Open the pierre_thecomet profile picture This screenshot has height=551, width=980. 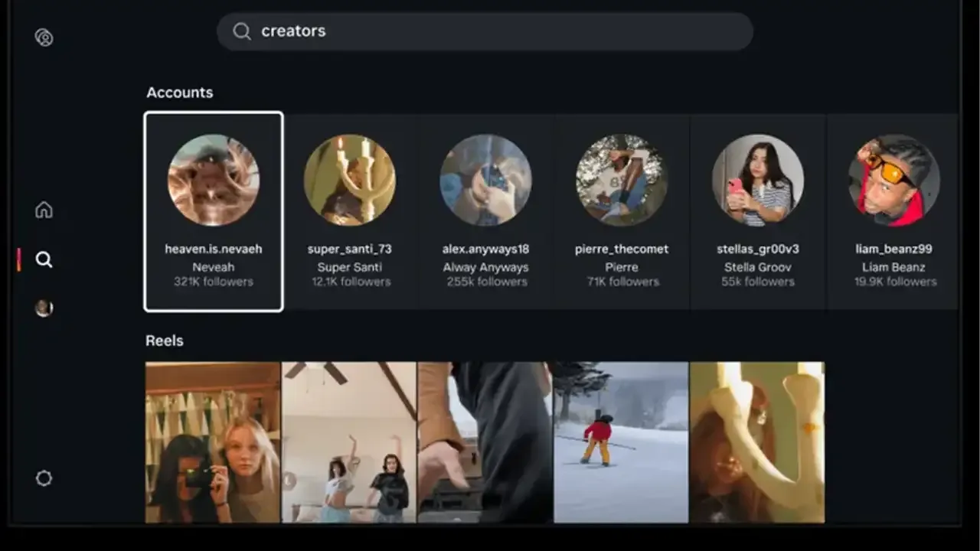pyautogui.click(x=622, y=181)
